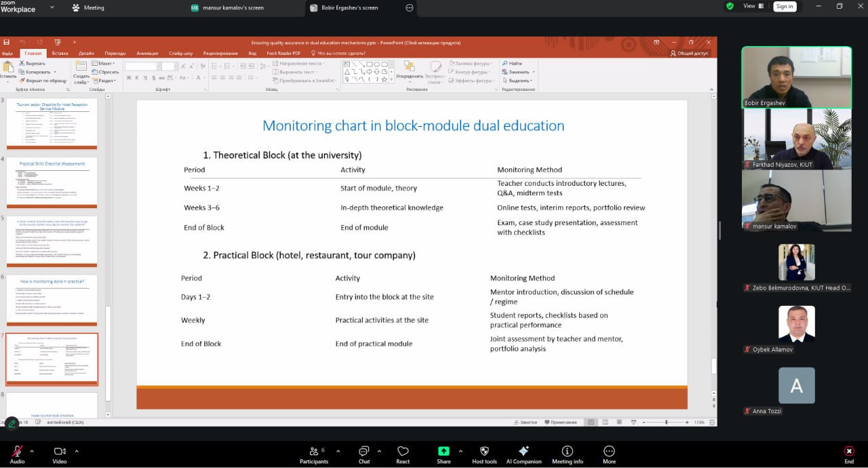The height and width of the screenshot is (468, 868).
Task: Open the Participants list icon
Action: (x=313, y=452)
